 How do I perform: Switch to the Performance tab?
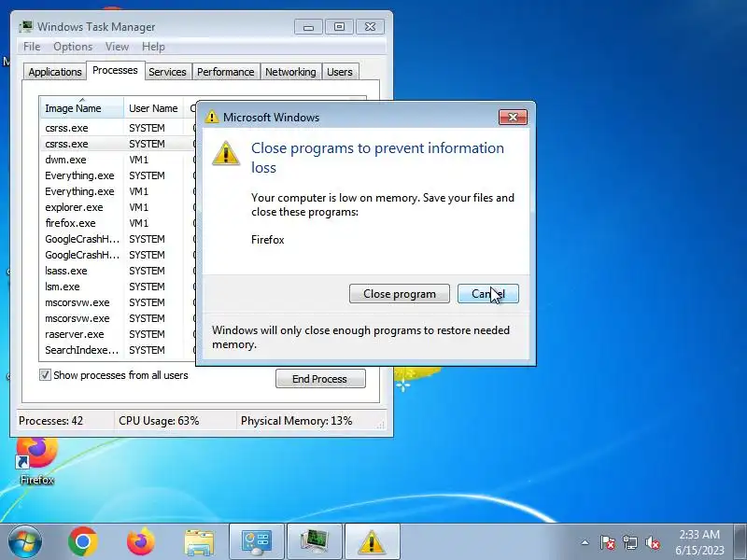[226, 72]
